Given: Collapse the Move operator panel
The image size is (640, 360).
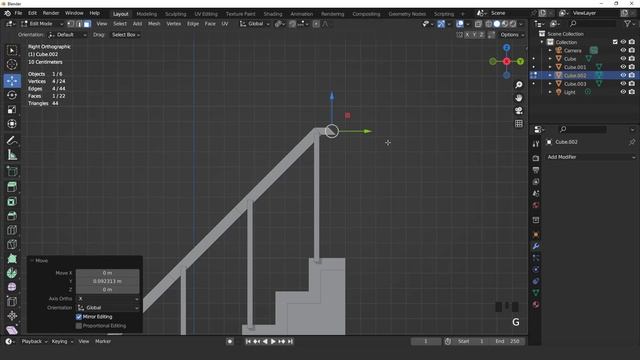Looking at the screenshot, I should pos(32,260).
